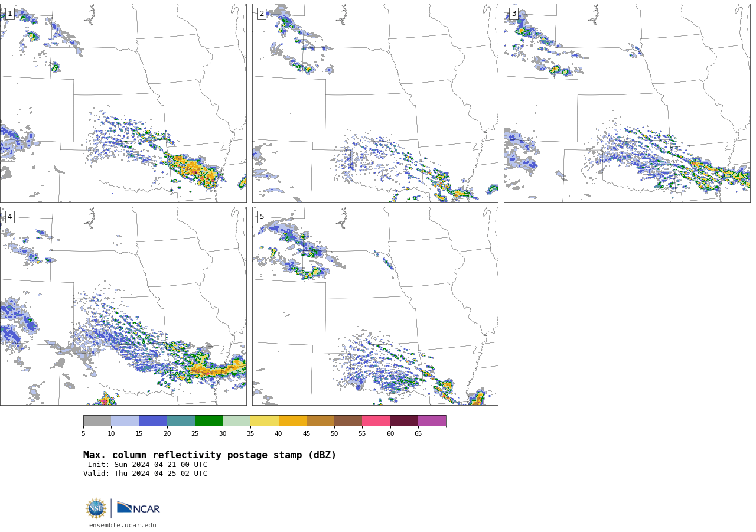Click the brown 50-55 dBZ swatch
The width and height of the screenshot is (756, 532).
click(x=348, y=420)
